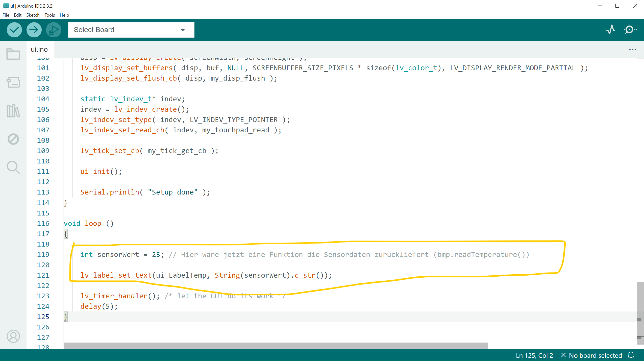Open the account profile icon
644x361 pixels.
tap(13, 336)
